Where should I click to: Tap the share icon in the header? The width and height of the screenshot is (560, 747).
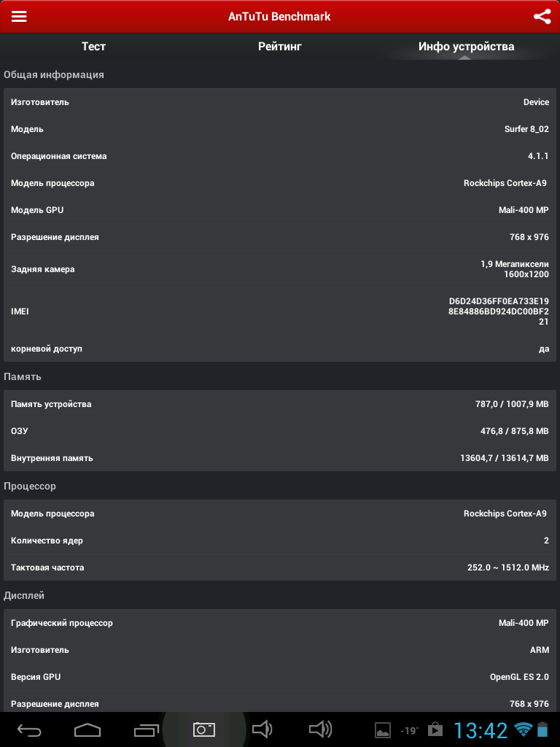pos(542,16)
